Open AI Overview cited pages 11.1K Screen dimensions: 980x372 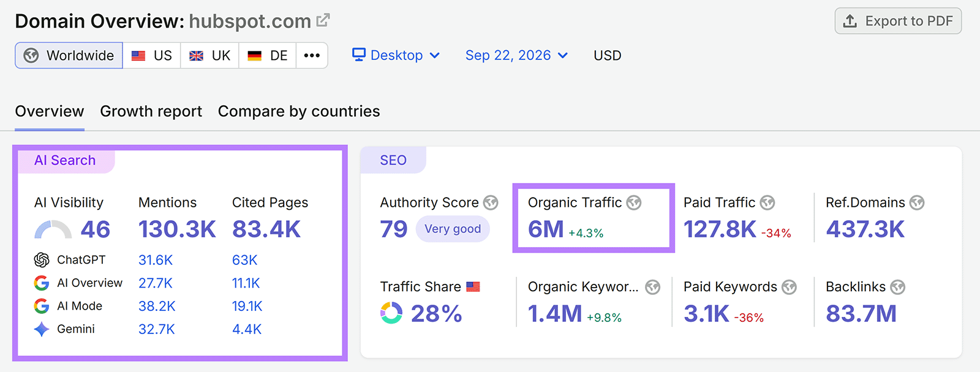(x=246, y=283)
